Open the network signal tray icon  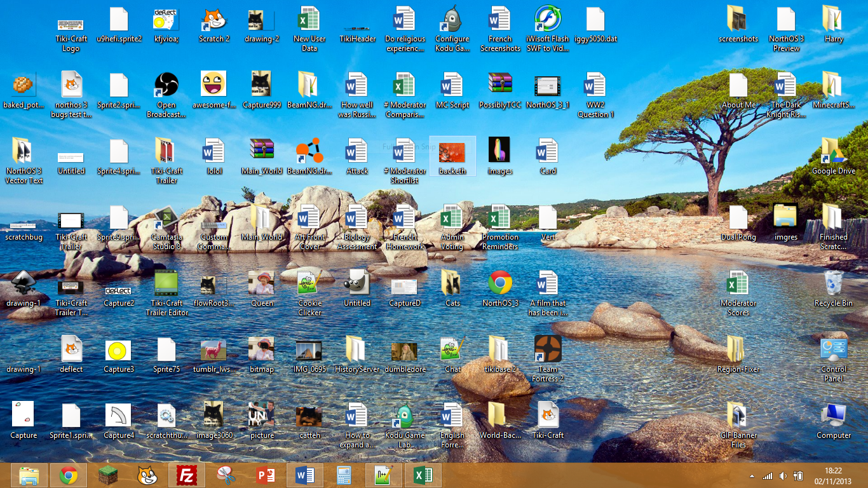[x=768, y=476]
